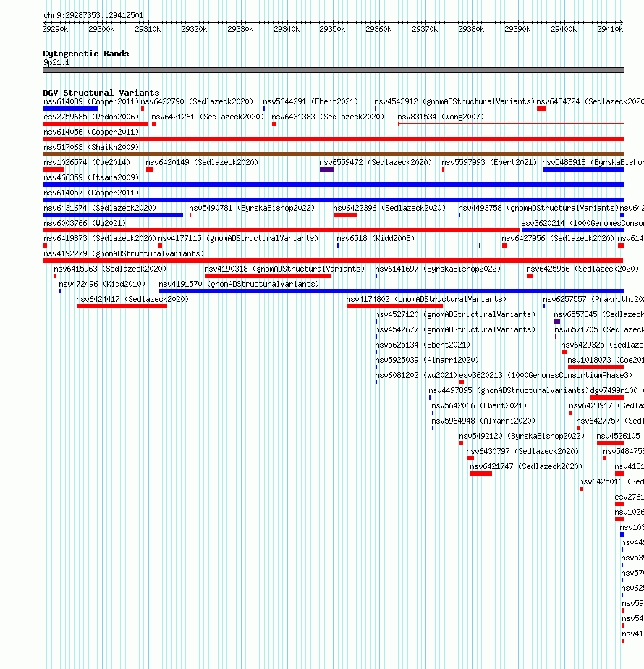Click nsv4542677 (gnomADStructuralVariants) label
This screenshot has height=669, width=644.
pyautogui.click(x=455, y=329)
